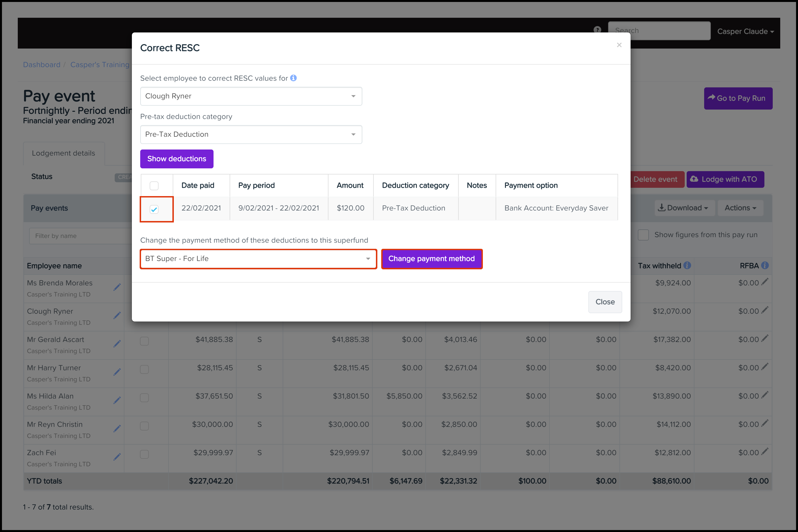
Task: Open the Clough Ryner employee dropdown
Action: pyautogui.click(x=251, y=96)
